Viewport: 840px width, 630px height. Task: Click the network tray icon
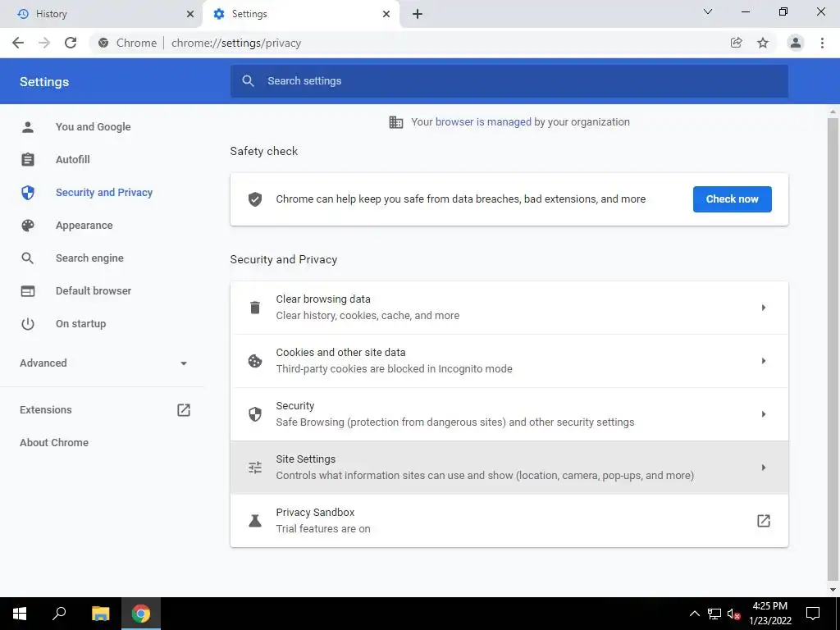(714, 614)
